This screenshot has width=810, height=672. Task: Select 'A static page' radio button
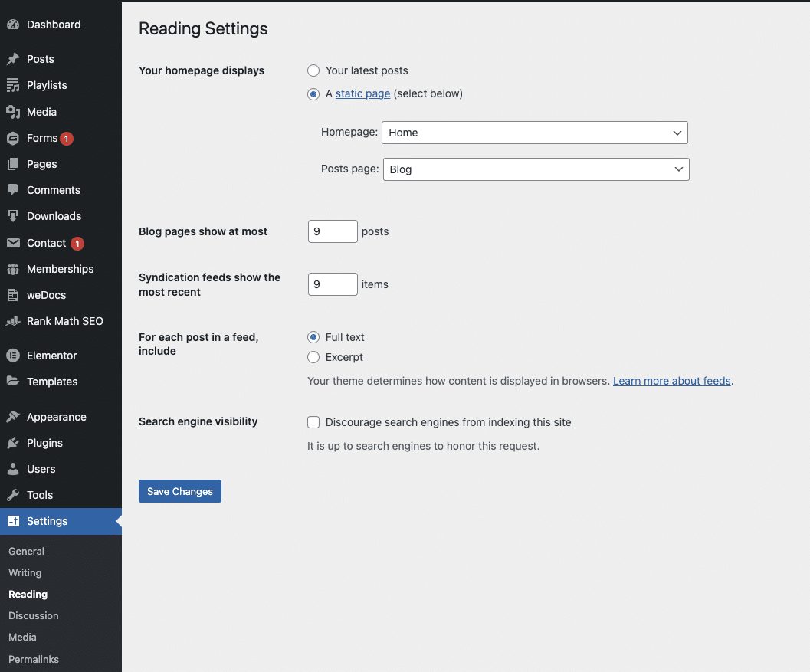coord(313,94)
